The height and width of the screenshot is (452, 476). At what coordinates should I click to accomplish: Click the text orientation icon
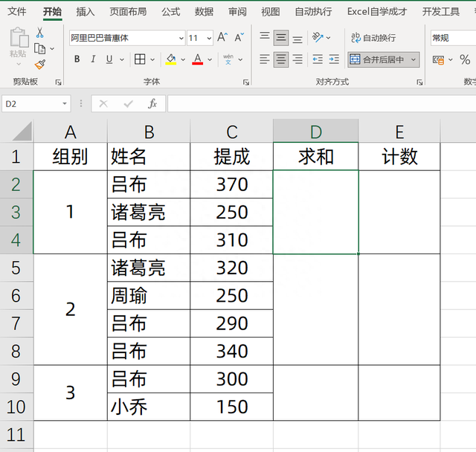point(318,38)
